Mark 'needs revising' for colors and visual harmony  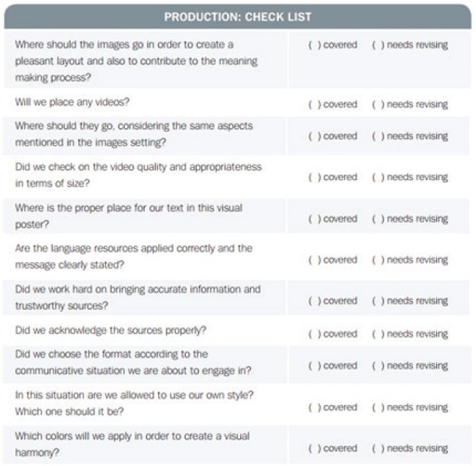pos(376,448)
